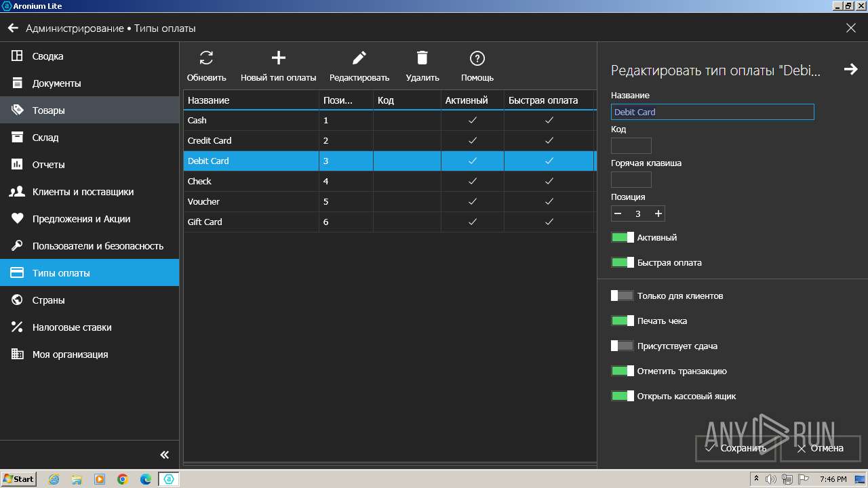Viewport: 868px width, 488px height.
Task: Enable Только для клиентов switch
Action: (x=623, y=296)
